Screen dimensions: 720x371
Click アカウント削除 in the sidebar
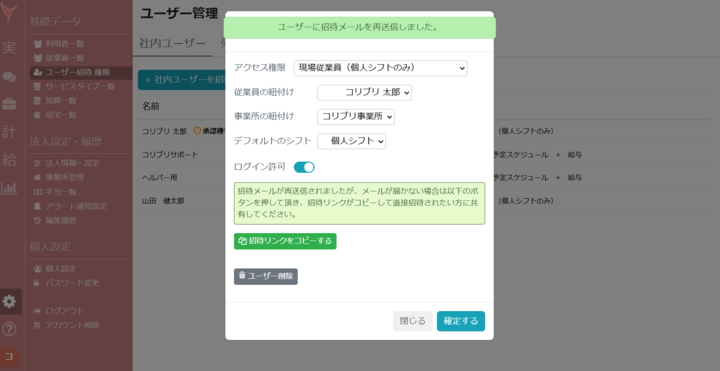click(67, 325)
